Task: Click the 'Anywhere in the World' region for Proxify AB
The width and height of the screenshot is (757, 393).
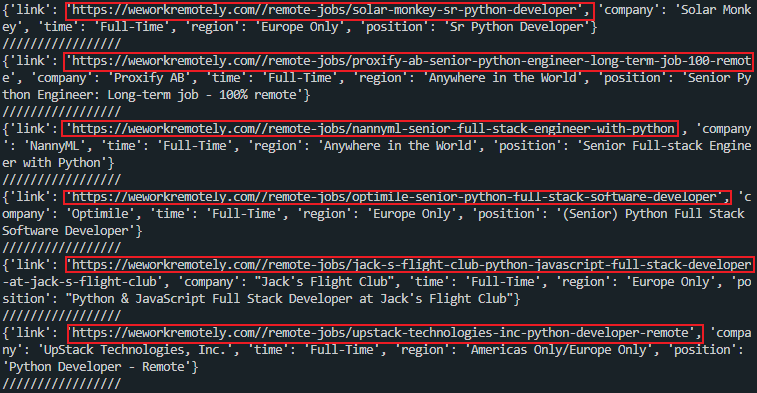Action: tap(503, 78)
